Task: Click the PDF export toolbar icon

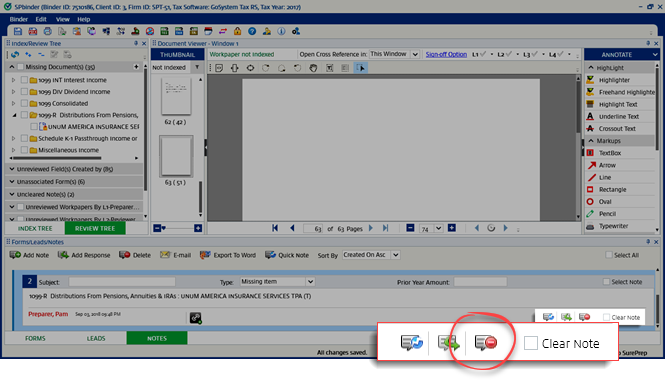Action: (32, 31)
